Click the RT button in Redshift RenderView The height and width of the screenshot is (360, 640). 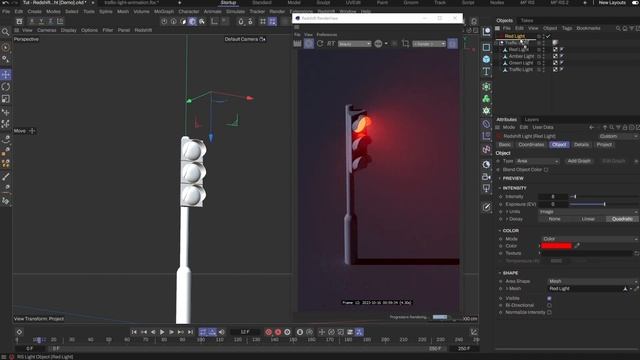click(x=331, y=44)
